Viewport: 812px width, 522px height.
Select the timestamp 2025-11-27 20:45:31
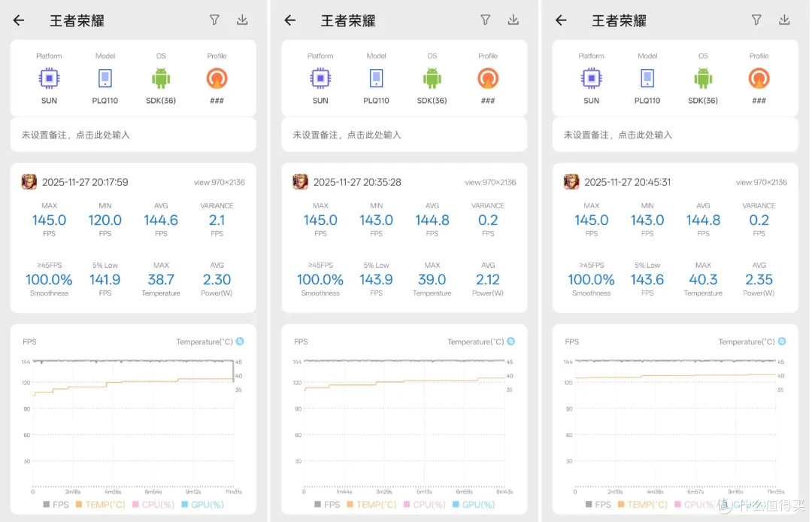pyautogui.click(x=628, y=182)
